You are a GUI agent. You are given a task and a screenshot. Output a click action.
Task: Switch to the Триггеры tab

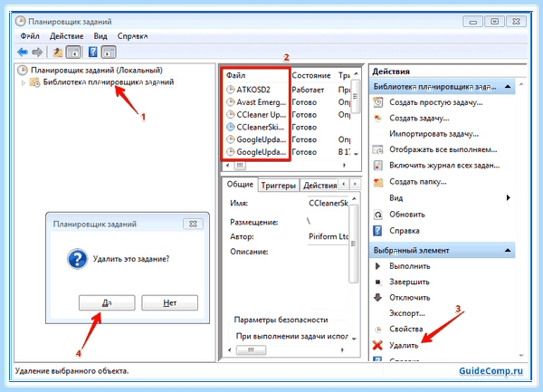click(279, 186)
